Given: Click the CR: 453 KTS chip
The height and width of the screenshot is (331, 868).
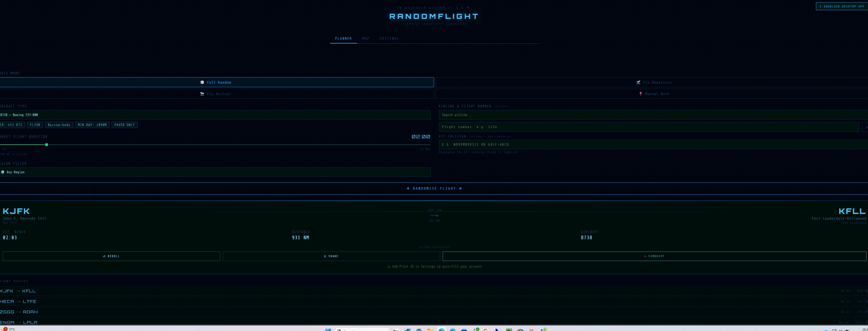Looking at the screenshot, I should click(x=12, y=125).
